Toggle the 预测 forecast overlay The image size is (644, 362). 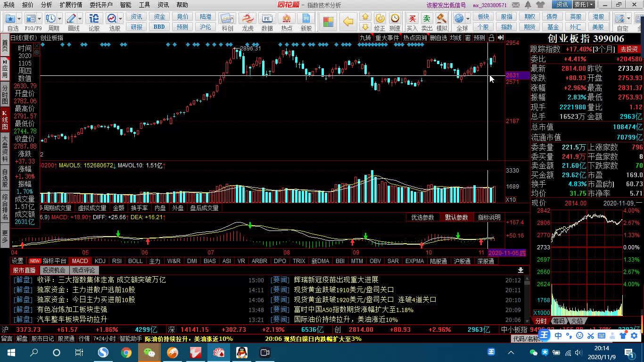pos(479,38)
